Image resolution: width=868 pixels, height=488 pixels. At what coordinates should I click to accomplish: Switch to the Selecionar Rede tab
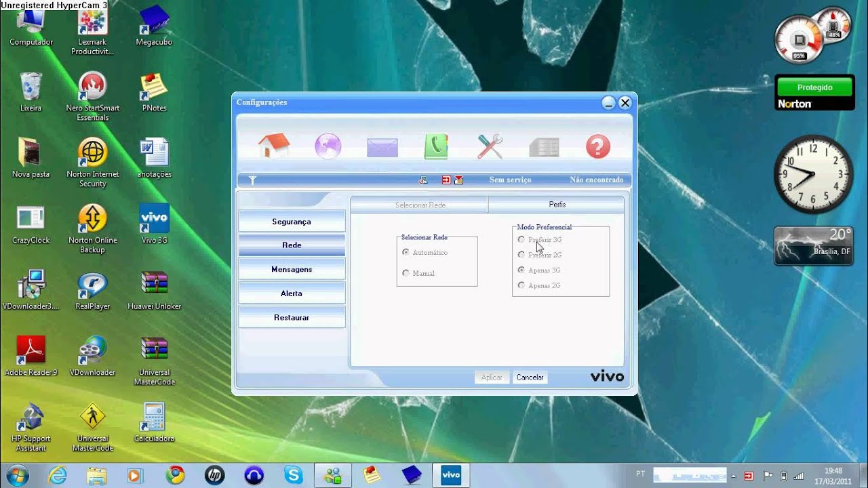point(420,205)
